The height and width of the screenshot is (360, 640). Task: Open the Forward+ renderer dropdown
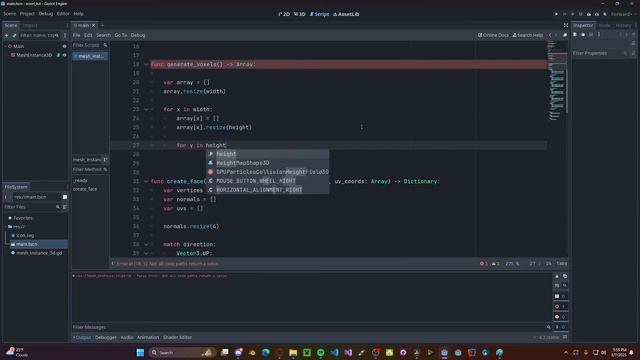(622, 14)
